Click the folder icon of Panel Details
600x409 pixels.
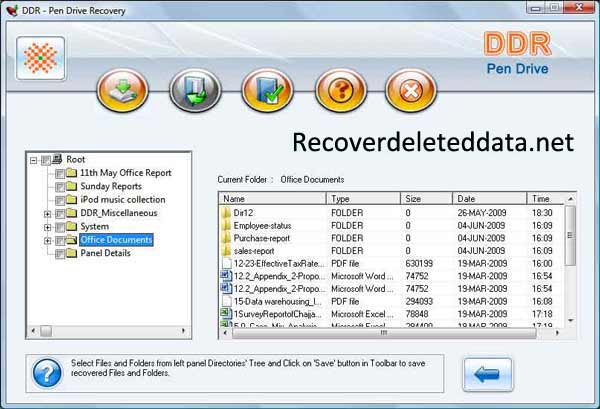(x=72, y=253)
